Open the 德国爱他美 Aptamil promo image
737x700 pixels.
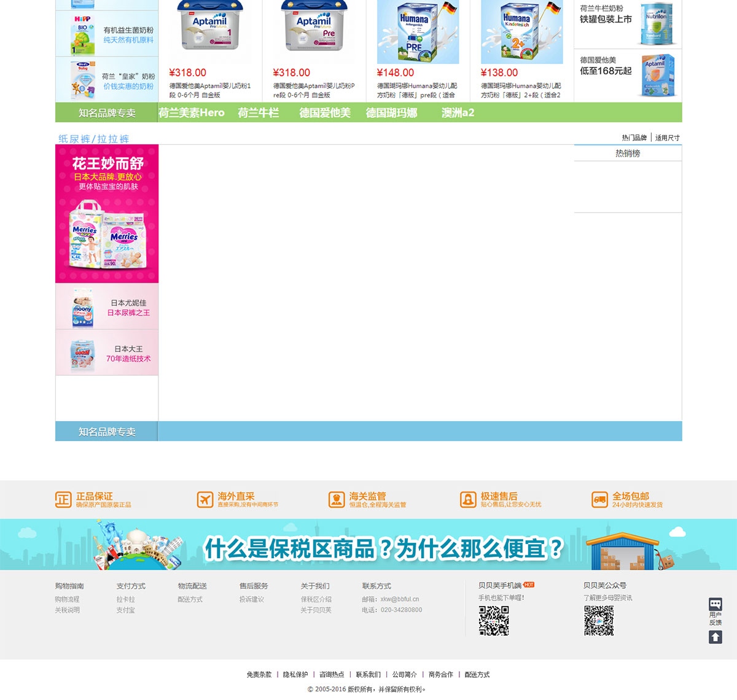[x=658, y=76]
